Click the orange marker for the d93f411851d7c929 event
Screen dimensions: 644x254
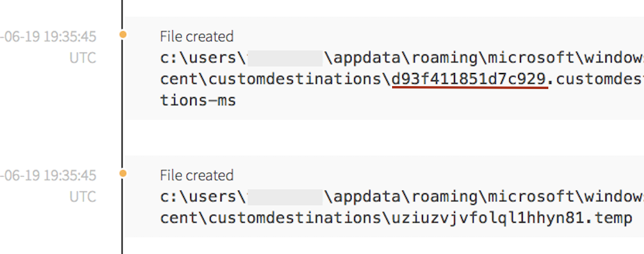[x=123, y=35]
